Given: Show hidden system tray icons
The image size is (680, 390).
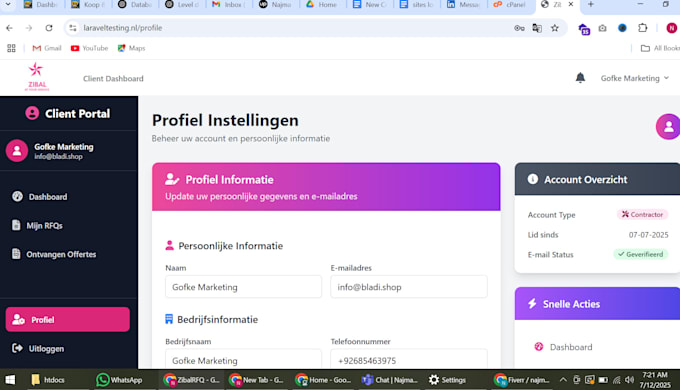Looking at the screenshot, I should pos(563,380).
